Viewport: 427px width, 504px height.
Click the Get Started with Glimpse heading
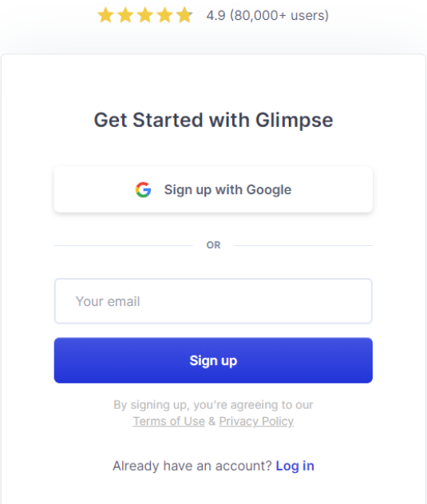(x=213, y=120)
